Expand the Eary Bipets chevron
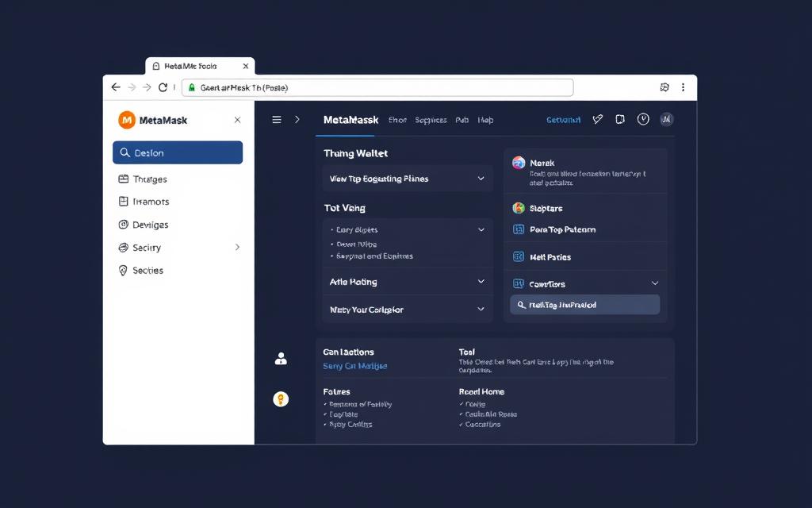 pos(481,229)
